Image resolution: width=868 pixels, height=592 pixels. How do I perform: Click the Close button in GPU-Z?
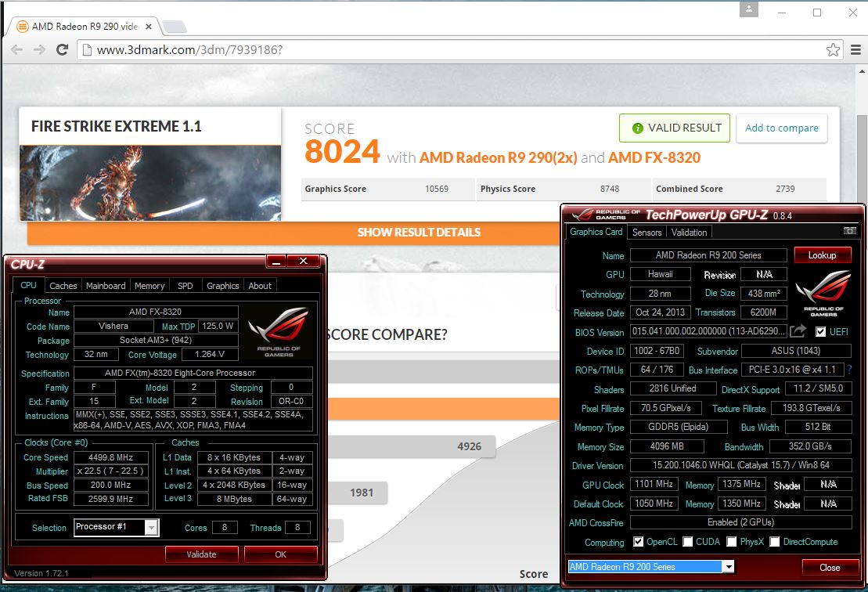point(830,568)
